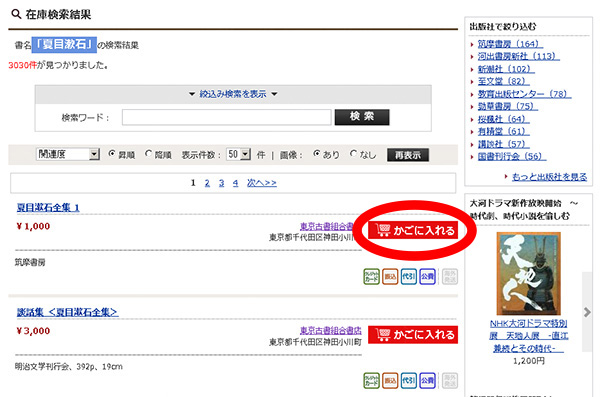Go to the 次へ>> next results page
This screenshot has height=397, width=600.
261,183
